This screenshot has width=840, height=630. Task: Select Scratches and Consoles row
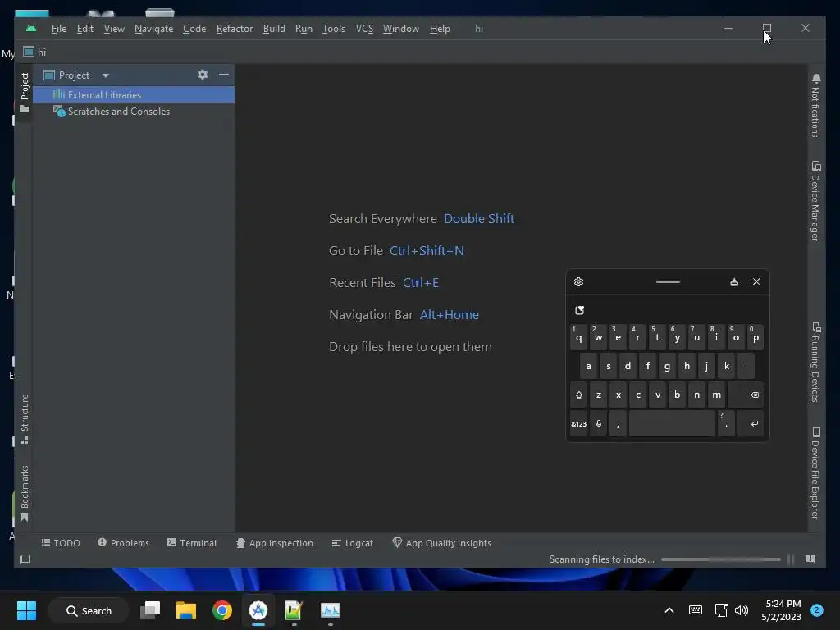click(134, 112)
